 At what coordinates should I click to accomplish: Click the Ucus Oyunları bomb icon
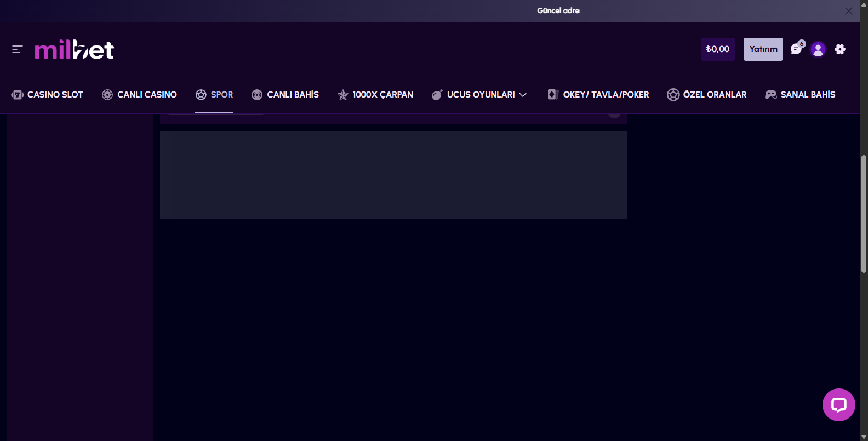pos(437,95)
